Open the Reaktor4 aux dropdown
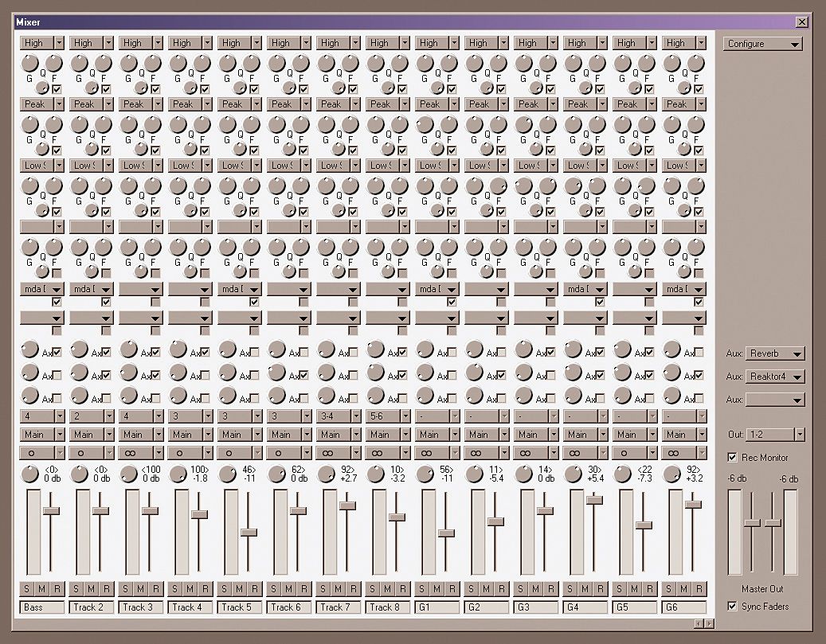The width and height of the screenshot is (826, 644). pyautogui.click(x=775, y=377)
